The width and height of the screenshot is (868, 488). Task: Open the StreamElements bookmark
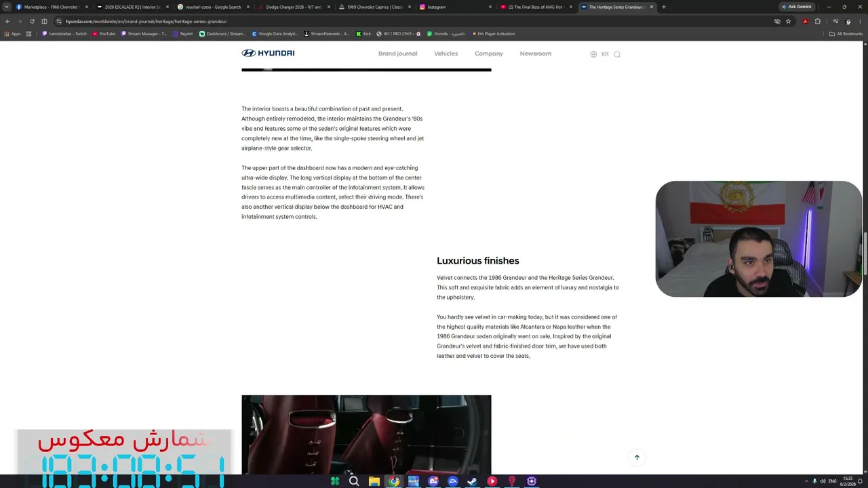(327, 34)
